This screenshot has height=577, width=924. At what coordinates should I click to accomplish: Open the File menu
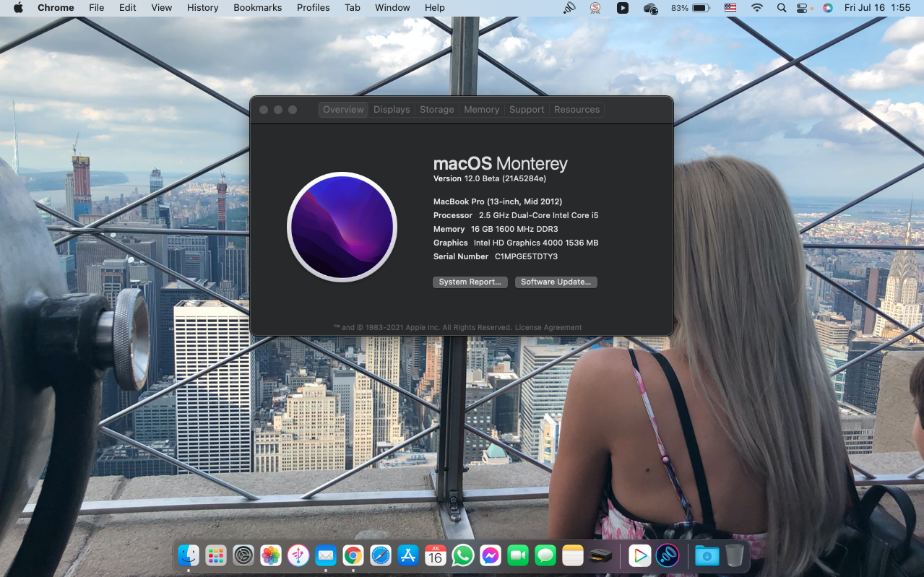(x=96, y=7)
